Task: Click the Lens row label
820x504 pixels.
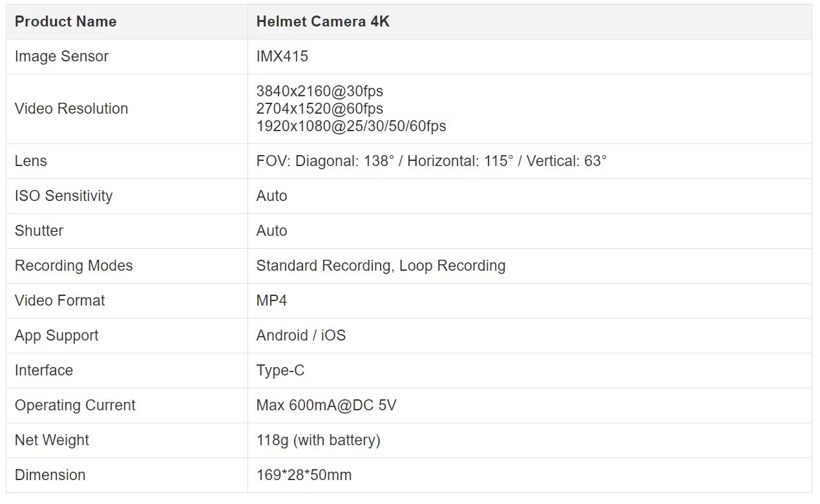Action: [x=31, y=161]
